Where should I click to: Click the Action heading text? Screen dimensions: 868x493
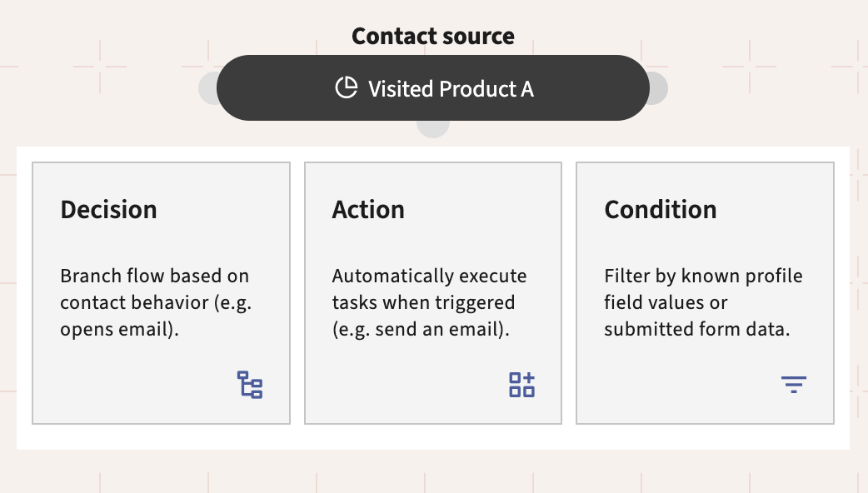368,210
